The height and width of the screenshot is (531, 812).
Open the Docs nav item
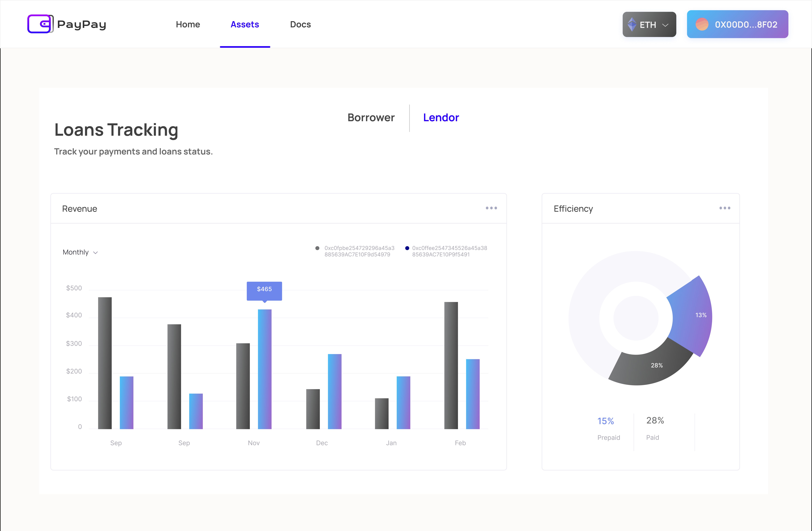pos(301,25)
